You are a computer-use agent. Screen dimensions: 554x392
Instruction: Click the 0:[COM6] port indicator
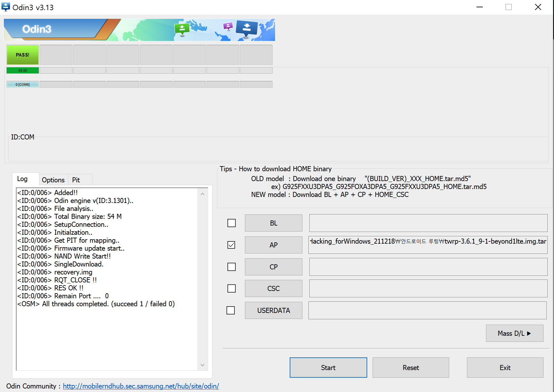click(x=23, y=84)
